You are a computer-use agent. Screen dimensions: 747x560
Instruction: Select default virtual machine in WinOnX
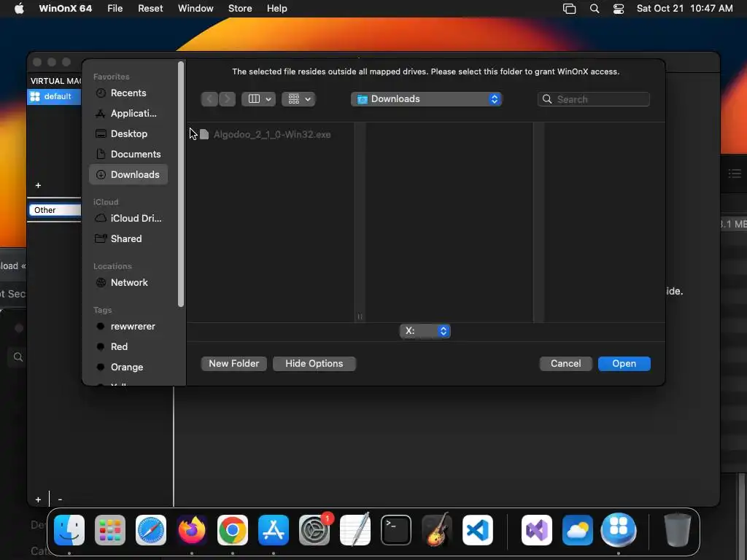(54, 97)
